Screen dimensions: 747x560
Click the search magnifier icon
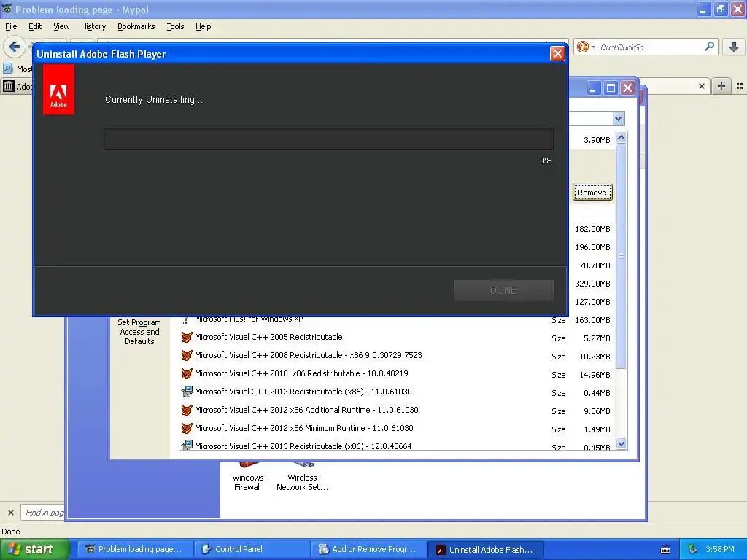point(709,47)
